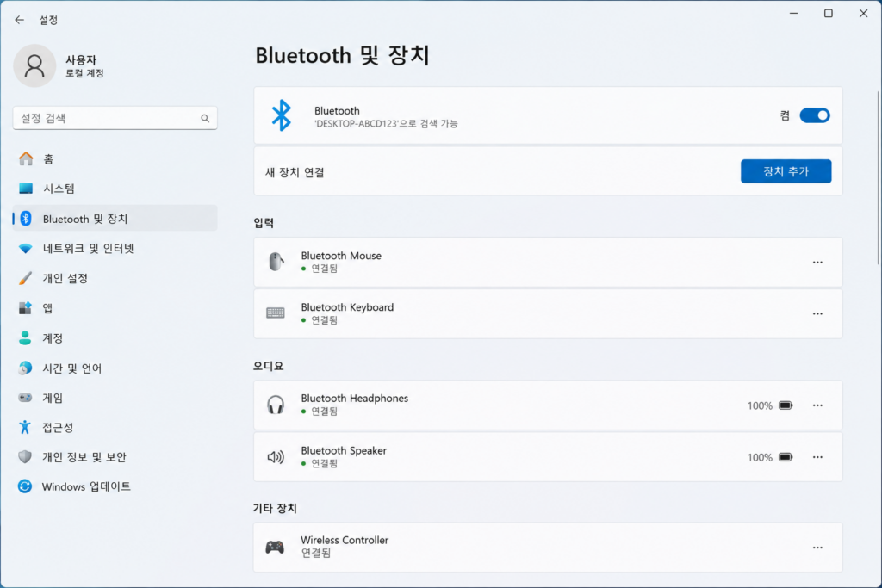Screen dimensions: 882x588
Task: Click the Wireless Controller gamepad icon
Action: (275, 547)
